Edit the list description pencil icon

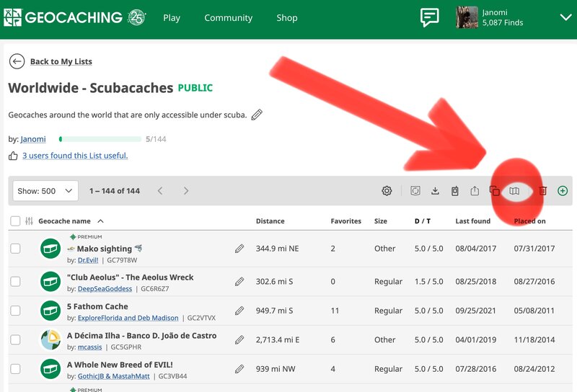pos(257,115)
